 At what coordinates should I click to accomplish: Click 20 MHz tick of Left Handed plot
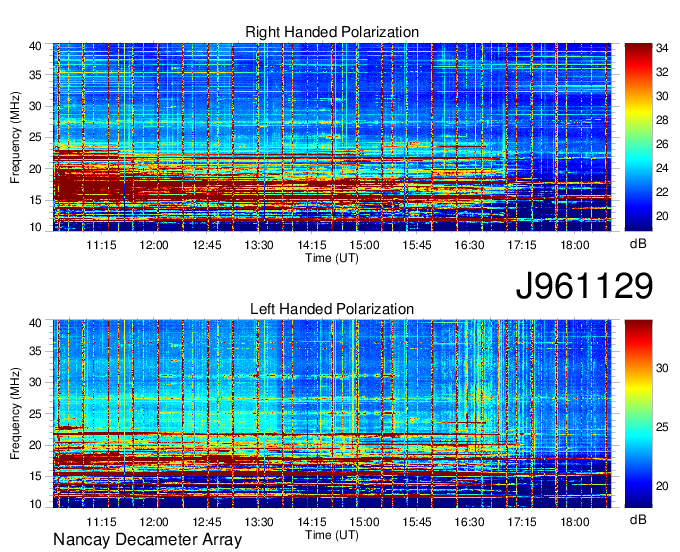[35, 445]
